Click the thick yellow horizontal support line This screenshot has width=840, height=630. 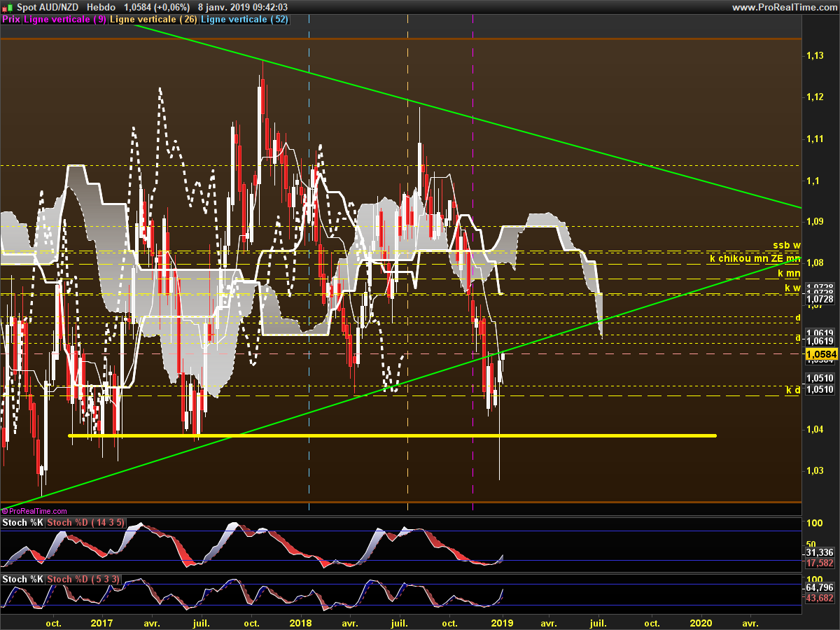392,435
